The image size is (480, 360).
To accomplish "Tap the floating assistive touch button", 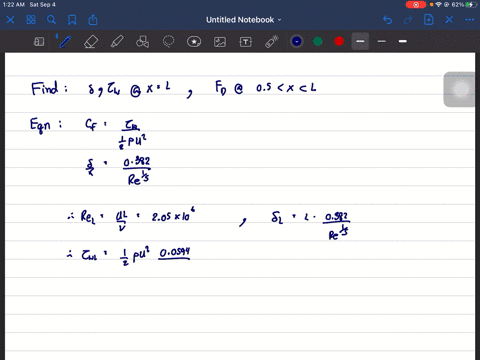I will point(461,89).
